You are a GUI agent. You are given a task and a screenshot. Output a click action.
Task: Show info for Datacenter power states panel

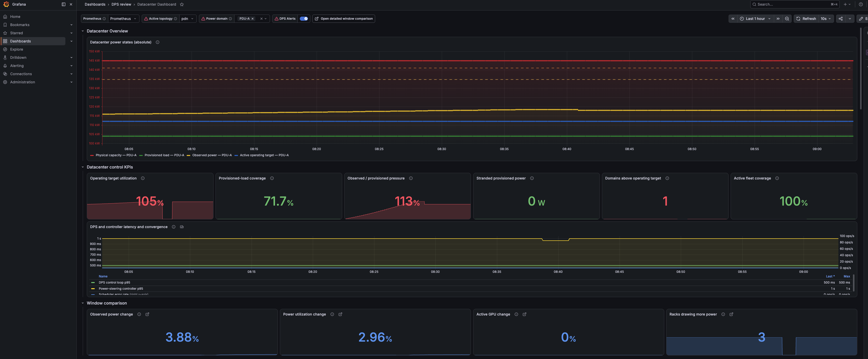point(157,42)
